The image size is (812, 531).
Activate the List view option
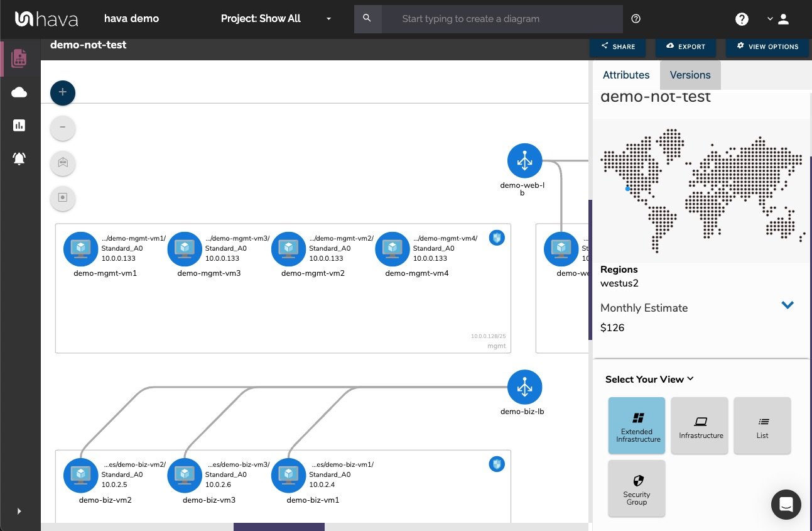[x=762, y=425]
